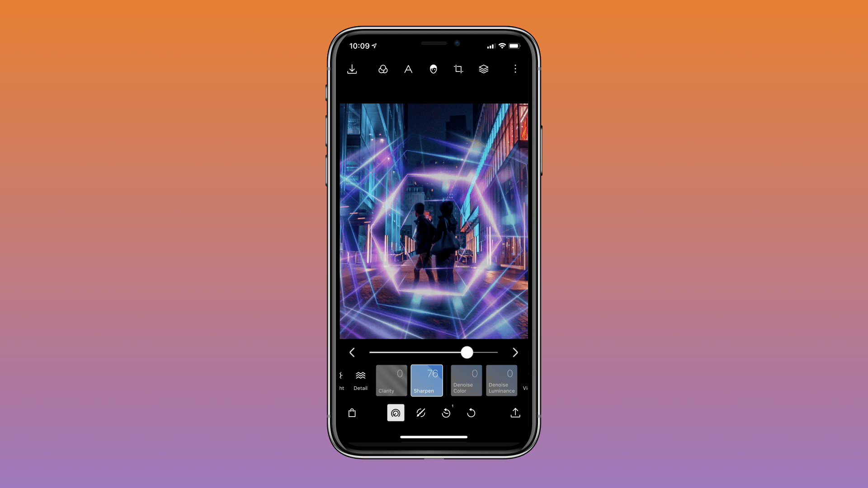Image resolution: width=868 pixels, height=488 pixels.
Task: Drag the Sharpen value slider
Action: coord(466,352)
